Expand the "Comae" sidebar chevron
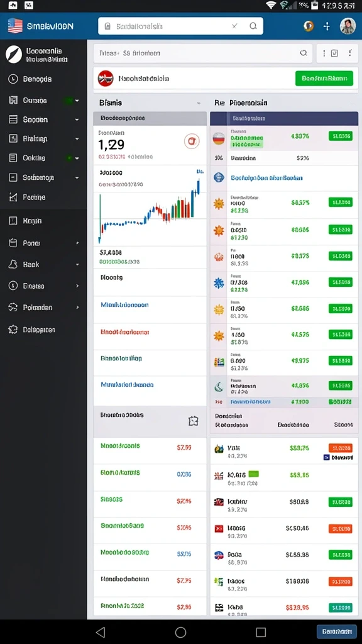 pyautogui.click(x=77, y=101)
